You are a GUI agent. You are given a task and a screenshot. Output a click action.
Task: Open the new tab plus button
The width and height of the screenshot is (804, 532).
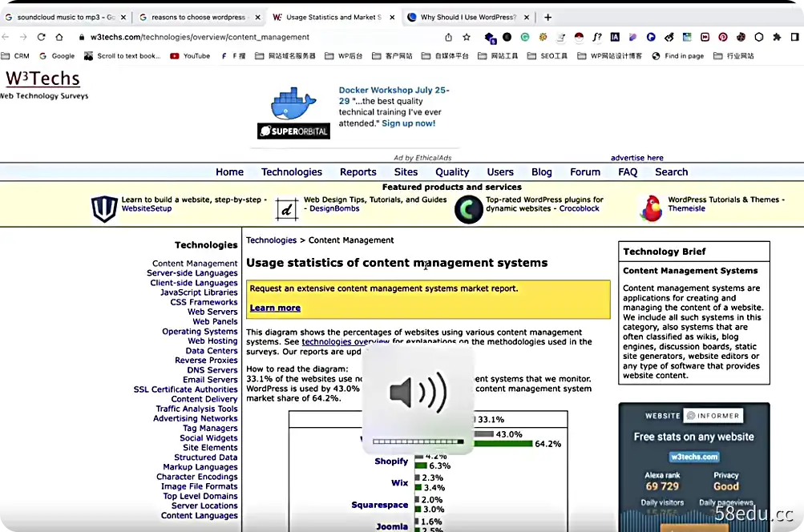[547, 18]
